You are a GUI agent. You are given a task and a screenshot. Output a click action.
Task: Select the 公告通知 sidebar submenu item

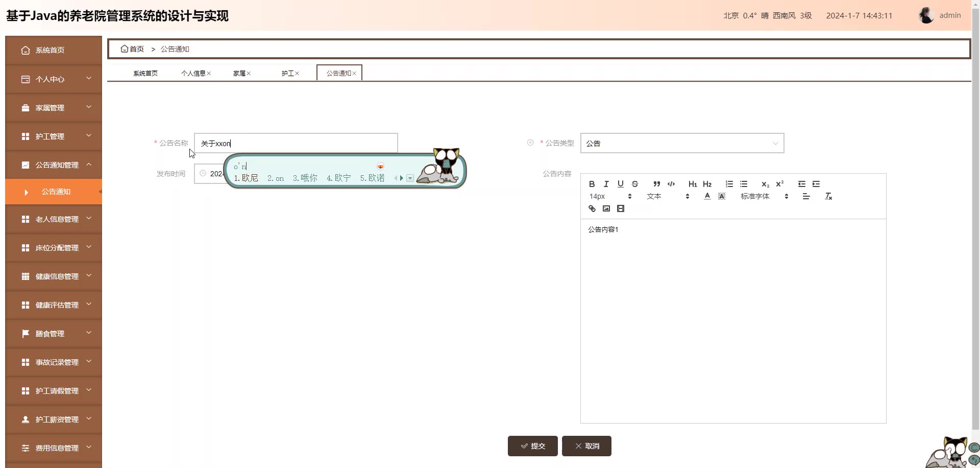click(x=54, y=192)
